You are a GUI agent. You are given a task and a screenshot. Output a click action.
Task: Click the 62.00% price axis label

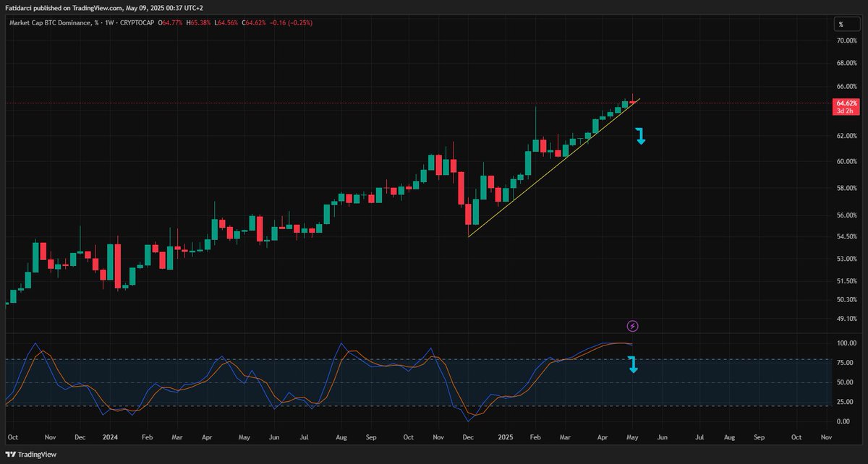(x=846, y=136)
